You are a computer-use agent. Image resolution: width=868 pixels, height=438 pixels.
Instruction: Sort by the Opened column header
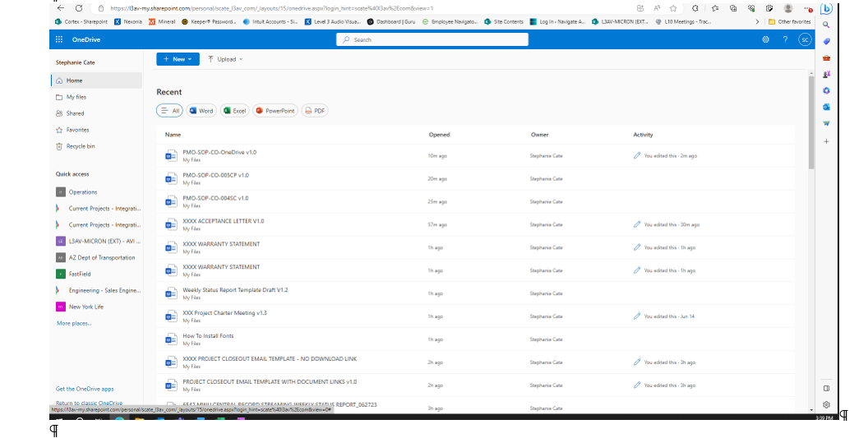click(440, 135)
